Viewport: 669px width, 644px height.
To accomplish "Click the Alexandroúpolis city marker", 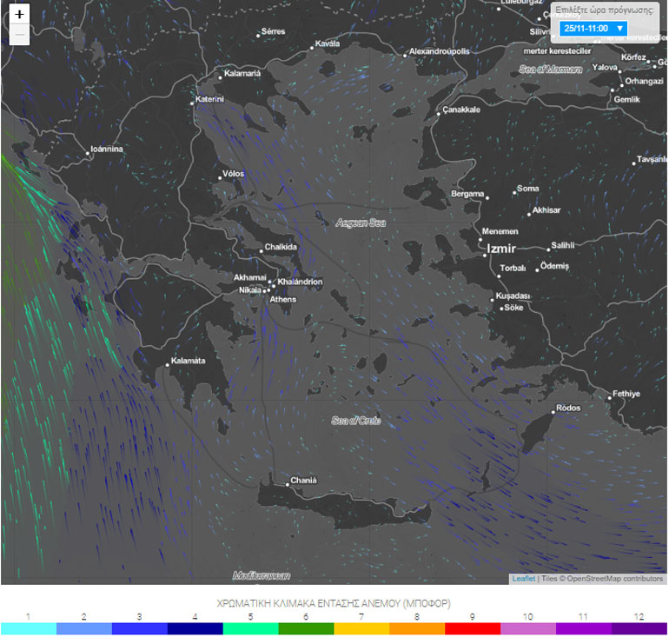I will coord(404,56).
